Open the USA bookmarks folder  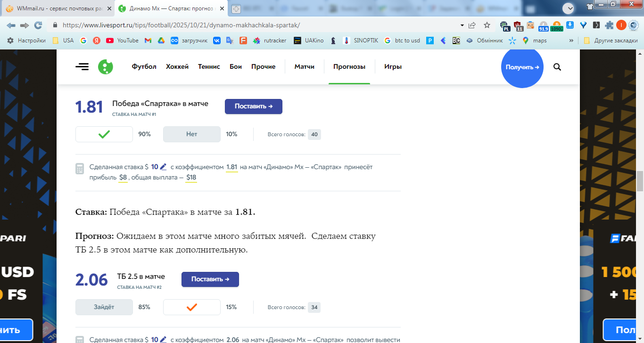[x=63, y=41]
